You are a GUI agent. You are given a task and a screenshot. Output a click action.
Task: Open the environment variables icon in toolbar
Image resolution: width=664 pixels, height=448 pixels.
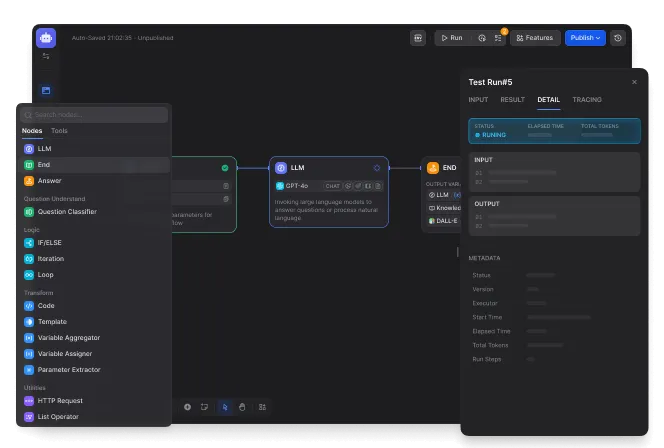pos(418,38)
